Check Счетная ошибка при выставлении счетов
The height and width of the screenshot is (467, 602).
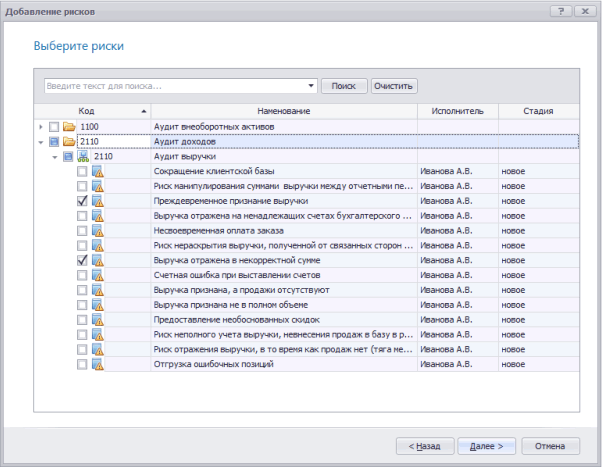82,275
